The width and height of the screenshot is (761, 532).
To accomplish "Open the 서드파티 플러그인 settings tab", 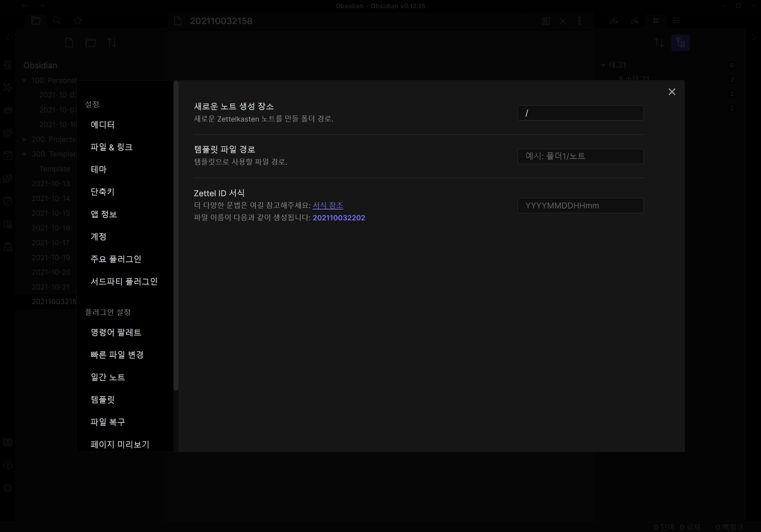I will click(x=124, y=281).
